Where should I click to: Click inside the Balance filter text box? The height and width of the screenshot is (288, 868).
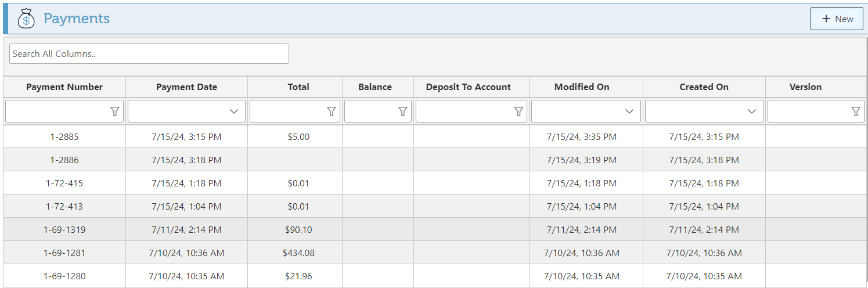tap(370, 111)
